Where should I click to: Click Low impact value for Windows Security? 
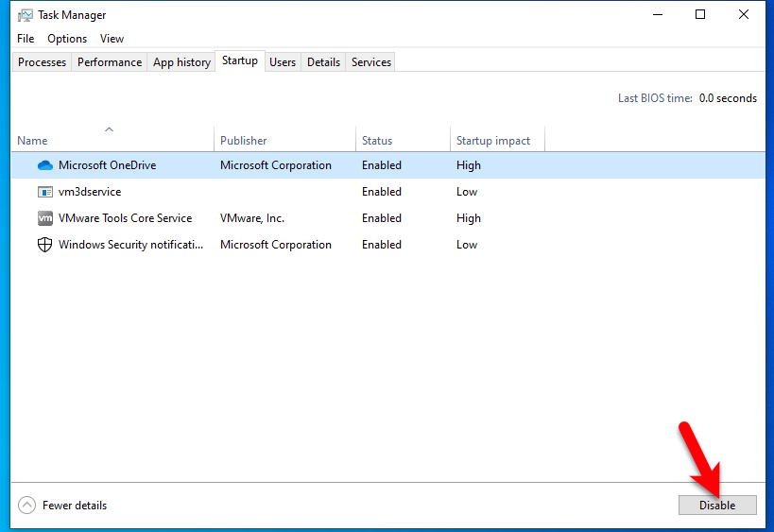[467, 245]
